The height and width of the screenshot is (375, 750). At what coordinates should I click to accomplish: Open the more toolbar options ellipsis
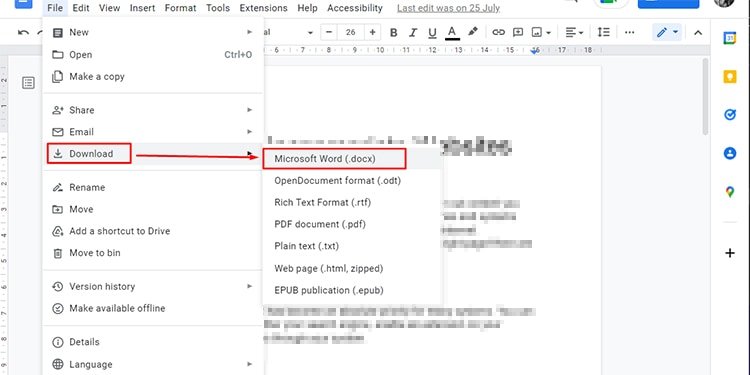pos(629,33)
